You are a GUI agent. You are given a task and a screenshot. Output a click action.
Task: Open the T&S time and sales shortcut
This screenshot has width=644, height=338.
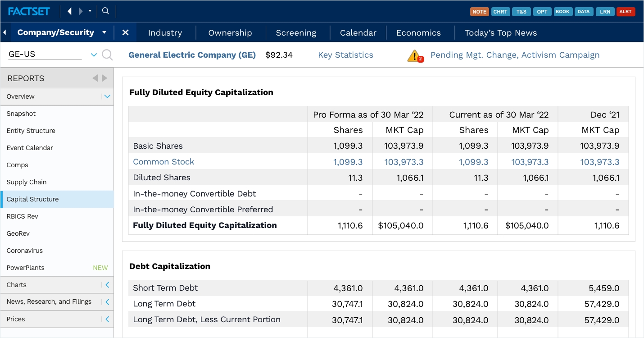[x=521, y=12]
